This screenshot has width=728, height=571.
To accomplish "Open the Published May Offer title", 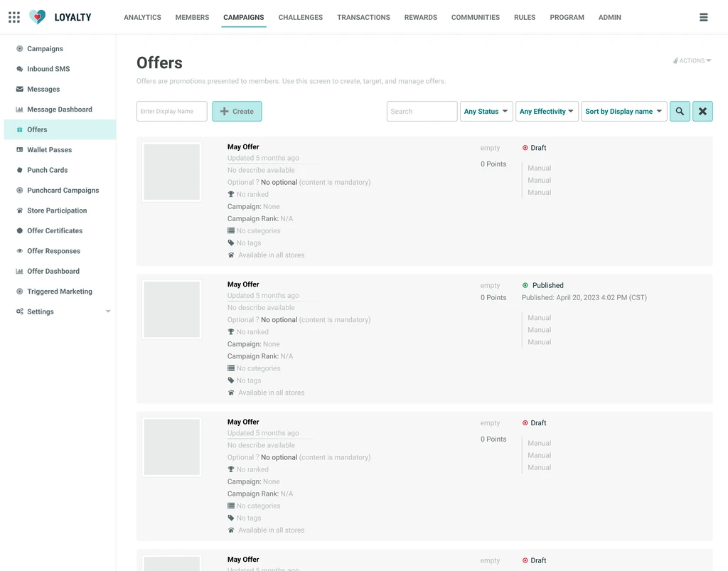I will pos(243,284).
